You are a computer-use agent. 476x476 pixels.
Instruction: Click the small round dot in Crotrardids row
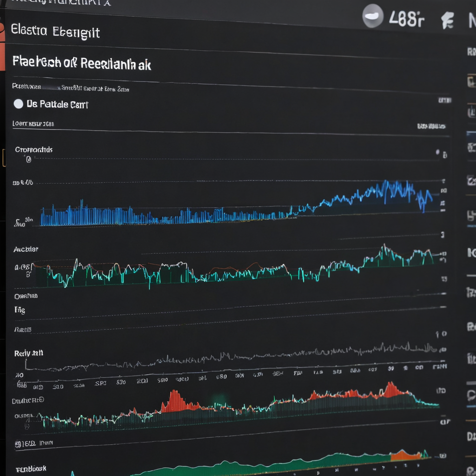click(437, 152)
